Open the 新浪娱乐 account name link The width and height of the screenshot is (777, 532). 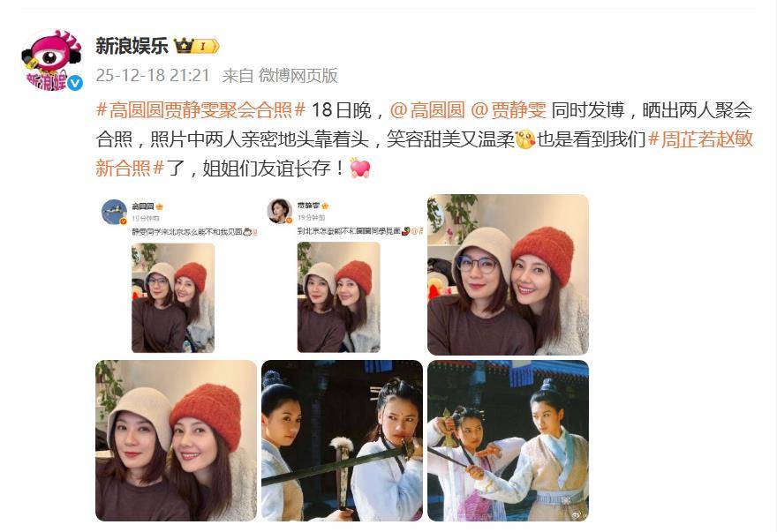(132, 46)
